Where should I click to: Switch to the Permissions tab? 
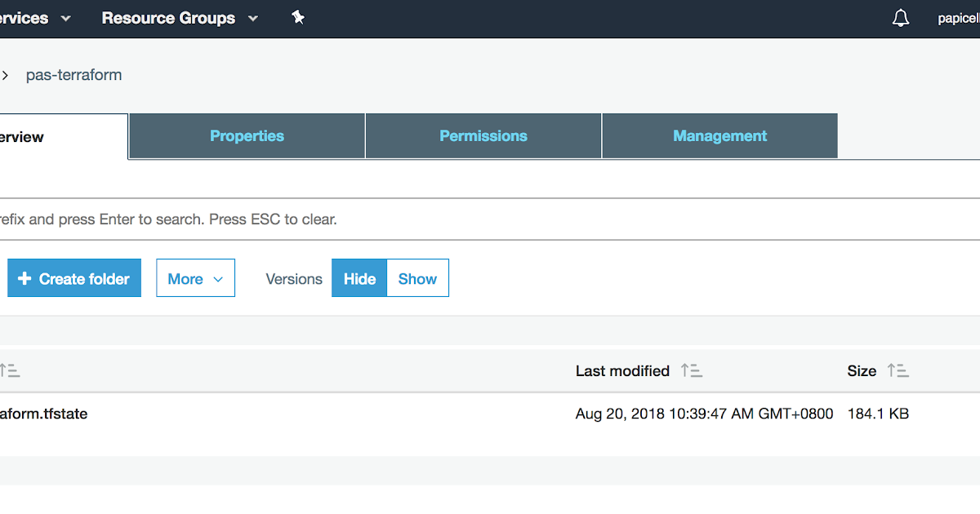point(483,136)
